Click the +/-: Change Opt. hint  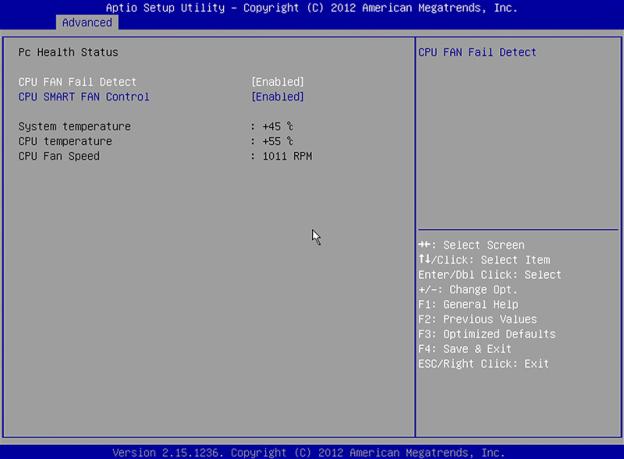468,289
